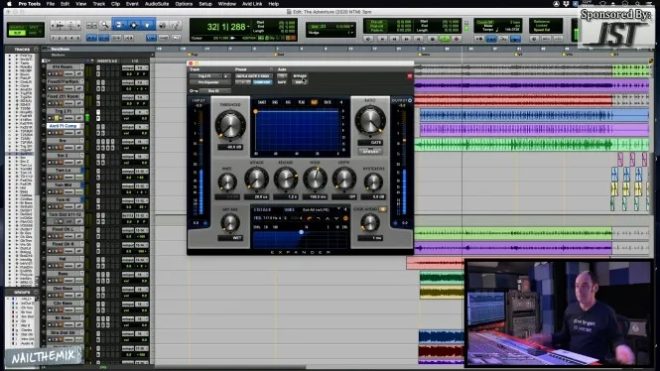Click the Threshold knob in Expander
Viewport: 660px width, 371px height.
(x=230, y=125)
